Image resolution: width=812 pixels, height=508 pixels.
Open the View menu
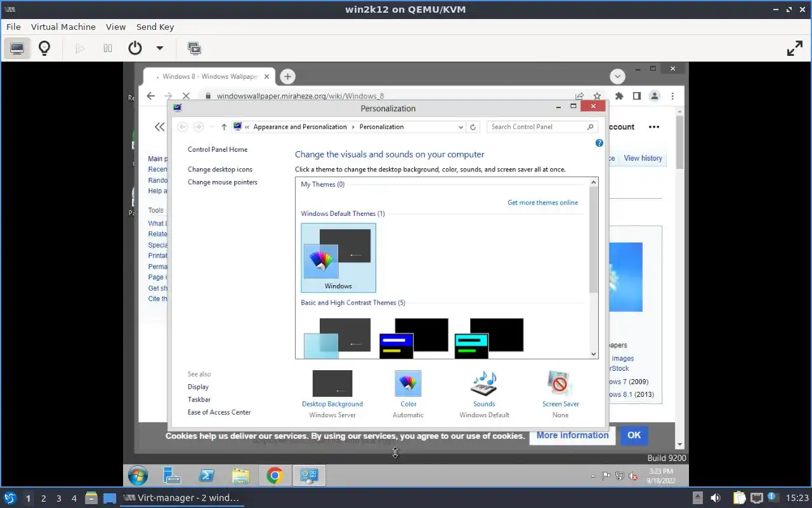(115, 27)
